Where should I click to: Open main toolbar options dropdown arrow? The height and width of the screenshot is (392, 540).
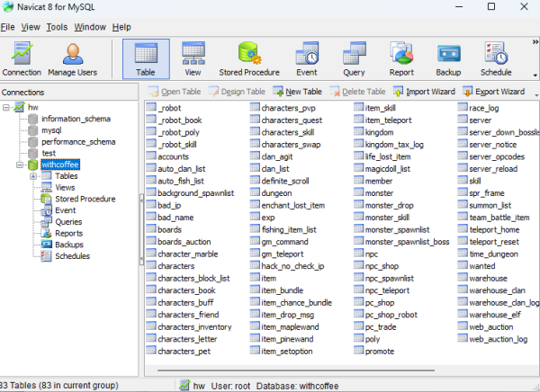535,75
